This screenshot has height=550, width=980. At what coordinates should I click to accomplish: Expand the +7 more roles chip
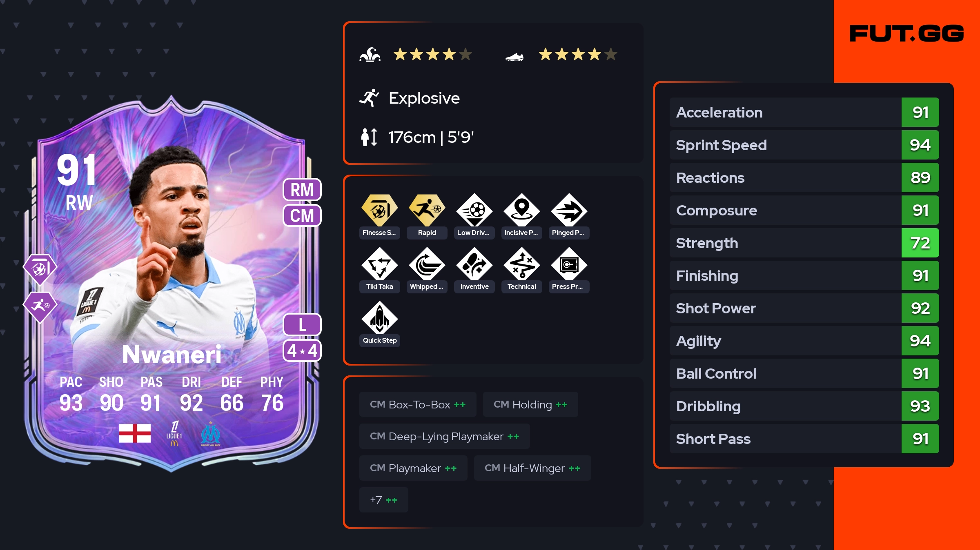tap(383, 500)
